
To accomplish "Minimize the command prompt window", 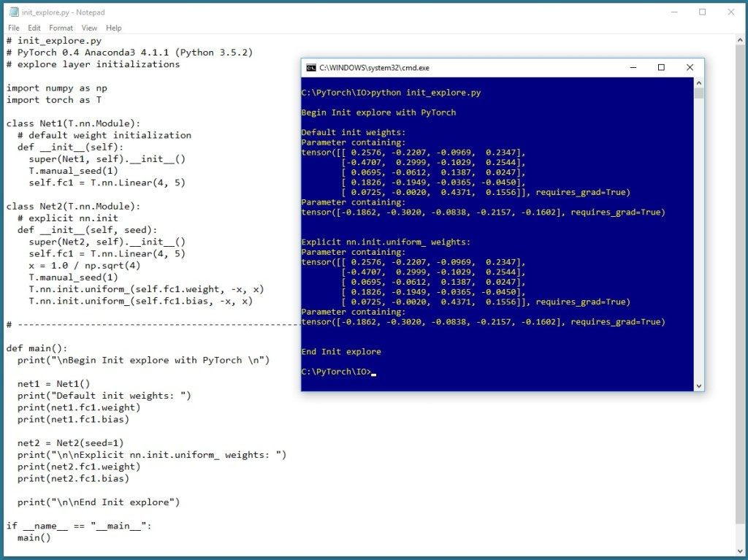I will (x=633, y=66).
